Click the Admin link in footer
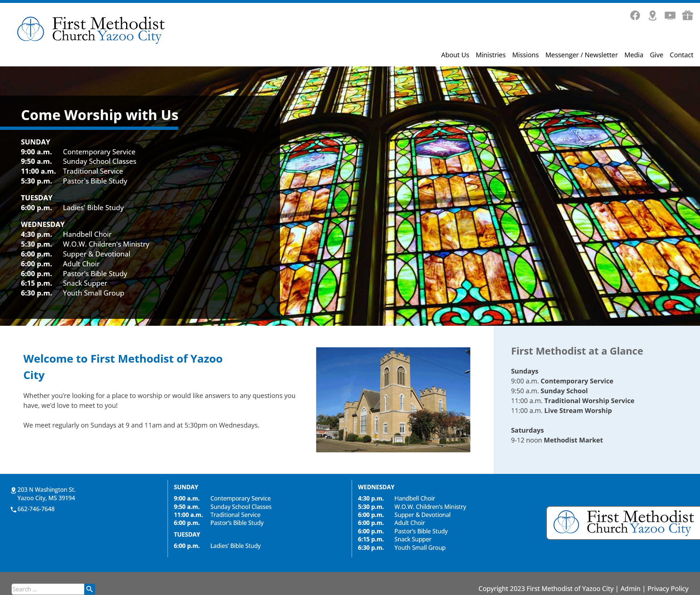The height and width of the screenshot is (595, 700). (x=630, y=588)
